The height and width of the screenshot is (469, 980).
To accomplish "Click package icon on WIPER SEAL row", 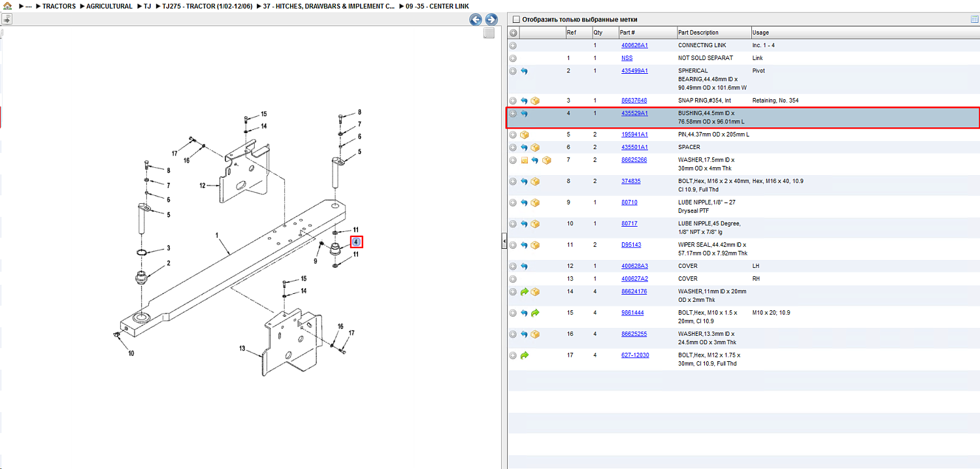I will click(x=535, y=245).
